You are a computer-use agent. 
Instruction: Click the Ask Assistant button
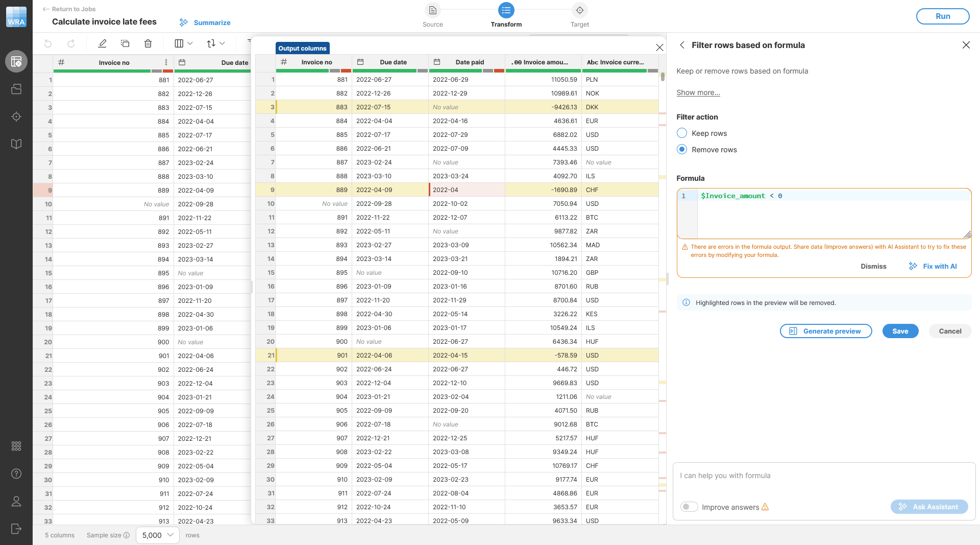click(929, 507)
